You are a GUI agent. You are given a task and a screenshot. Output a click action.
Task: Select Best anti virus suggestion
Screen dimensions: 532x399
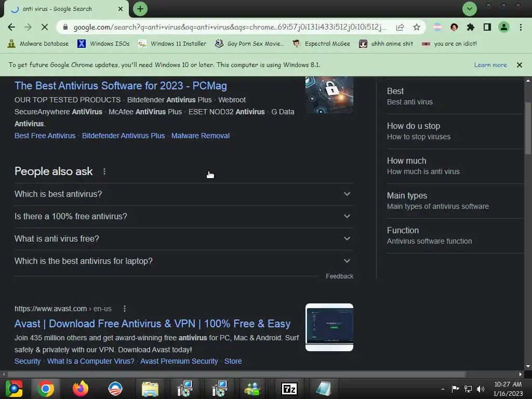(x=455, y=96)
